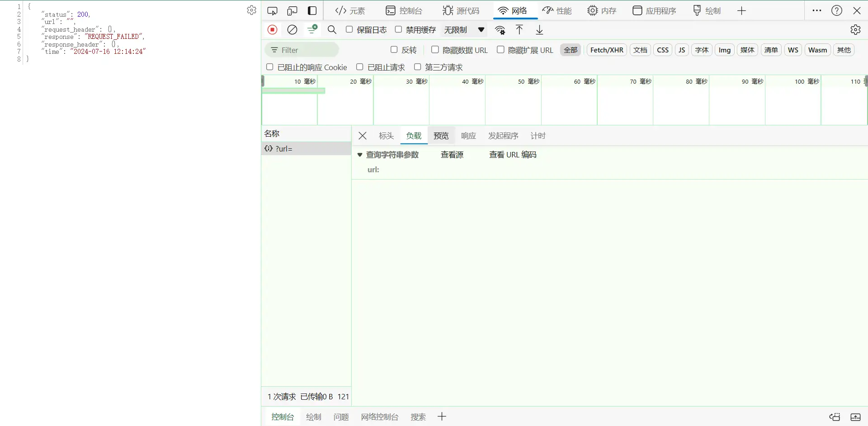Collapse the 查询字符串参数 section
The height and width of the screenshot is (426, 868).
coord(360,155)
